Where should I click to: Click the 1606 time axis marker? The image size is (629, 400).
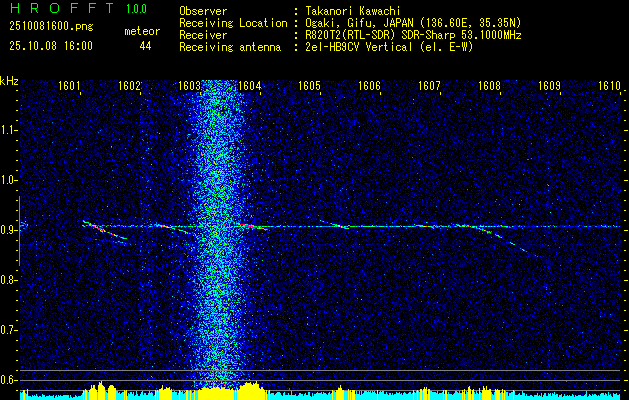click(369, 85)
